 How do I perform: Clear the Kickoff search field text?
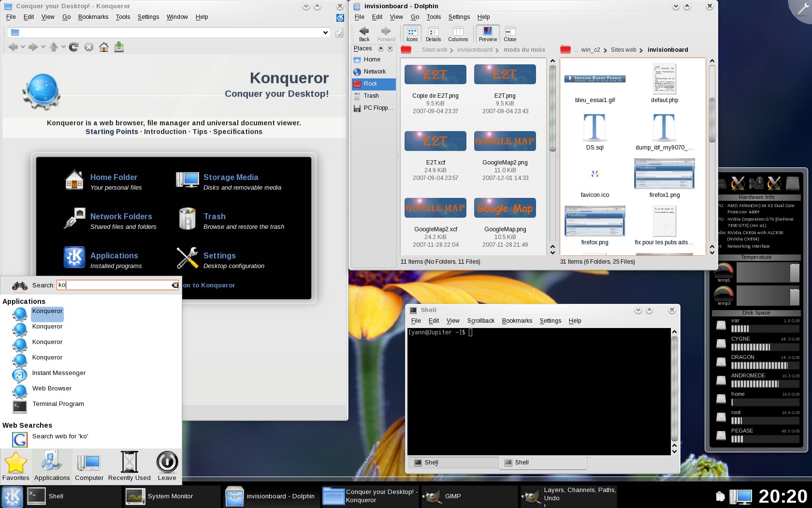(x=174, y=285)
